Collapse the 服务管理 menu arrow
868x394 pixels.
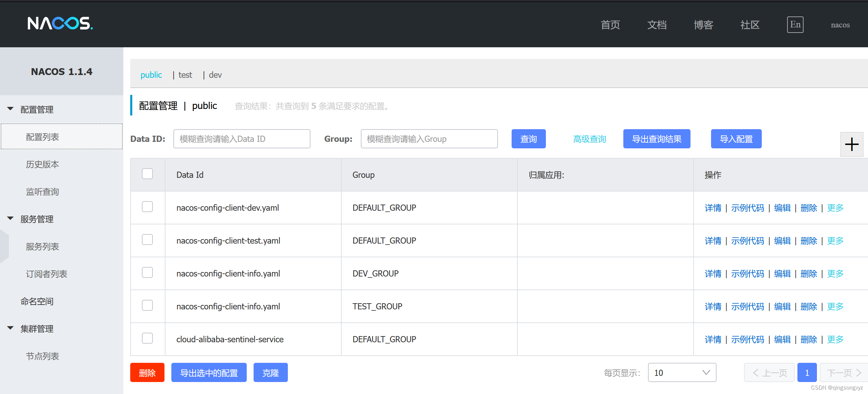10,219
